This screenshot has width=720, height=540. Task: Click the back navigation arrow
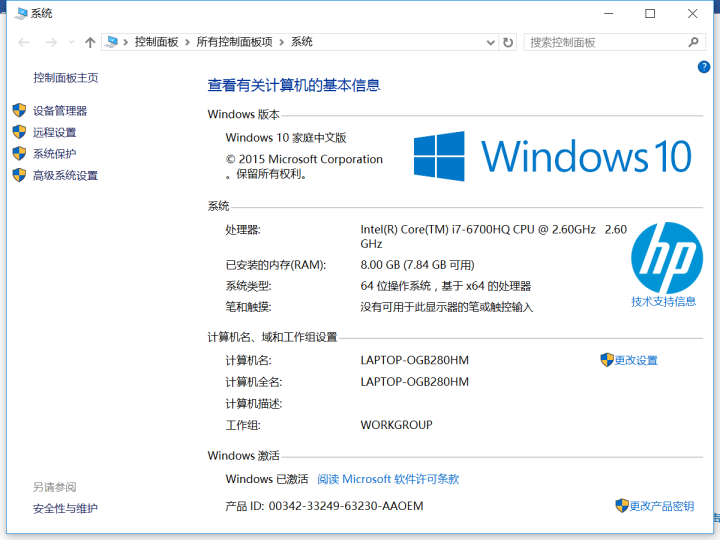tap(24, 42)
